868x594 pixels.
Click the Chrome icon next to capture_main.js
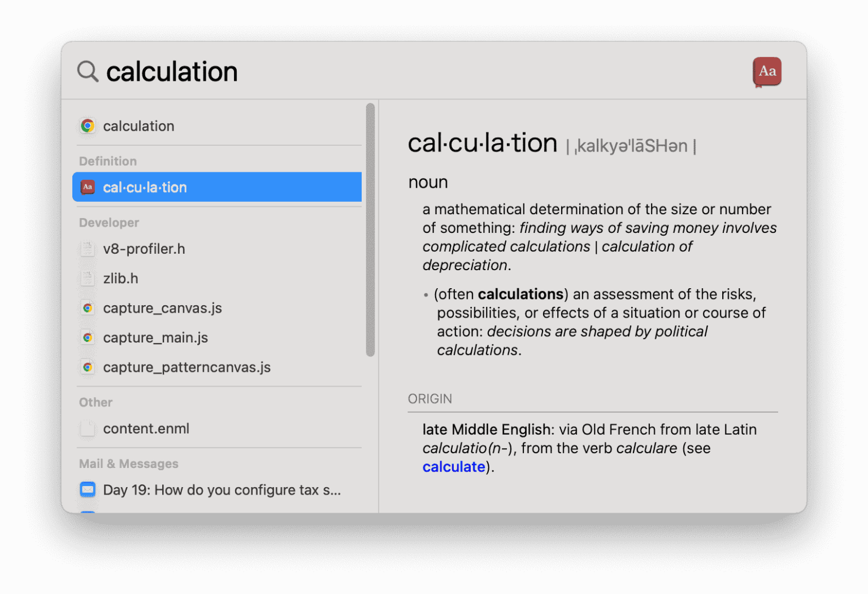88,337
